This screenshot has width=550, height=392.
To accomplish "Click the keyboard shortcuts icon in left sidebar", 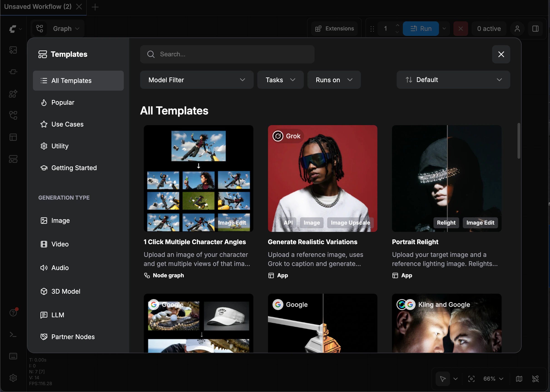I will tap(13, 356).
